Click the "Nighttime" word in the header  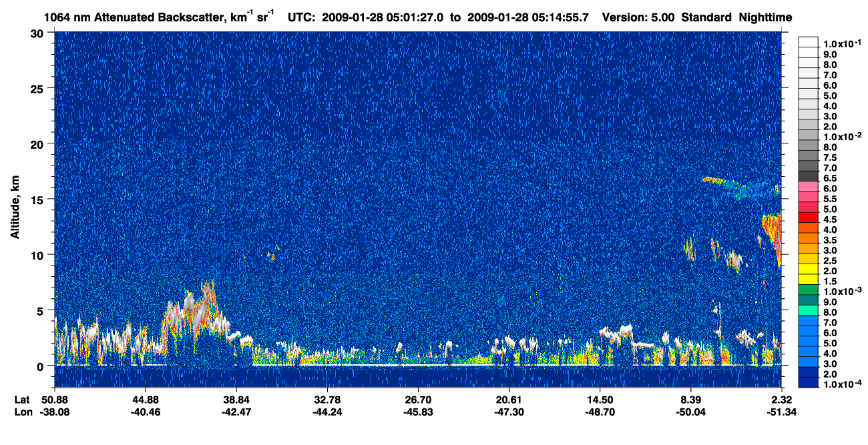[x=767, y=17]
